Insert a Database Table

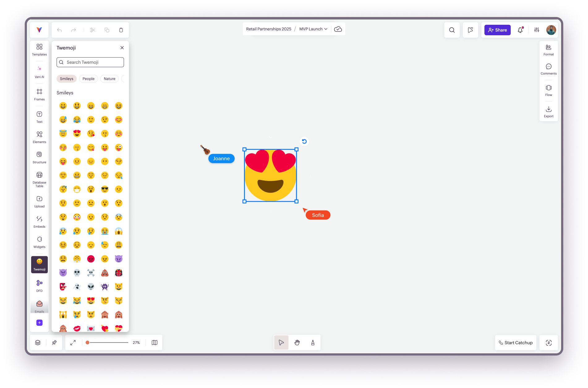(x=39, y=180)
